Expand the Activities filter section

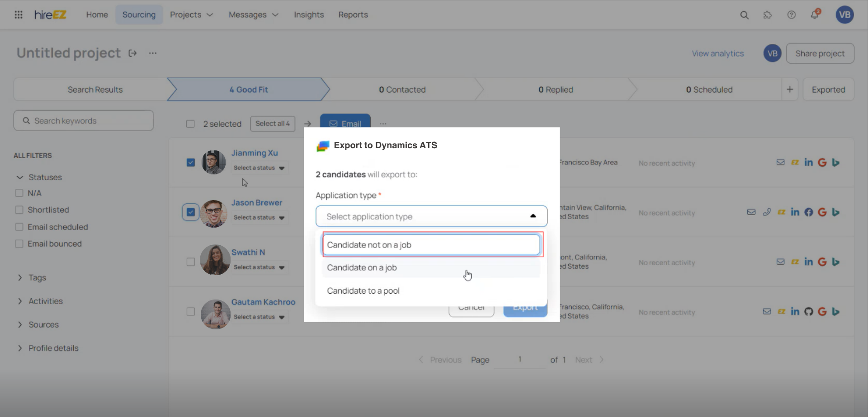(40, 301)
